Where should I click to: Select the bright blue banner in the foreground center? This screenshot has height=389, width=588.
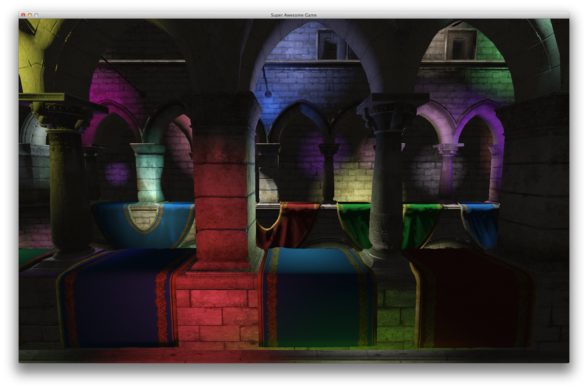[x=316, y=295]
